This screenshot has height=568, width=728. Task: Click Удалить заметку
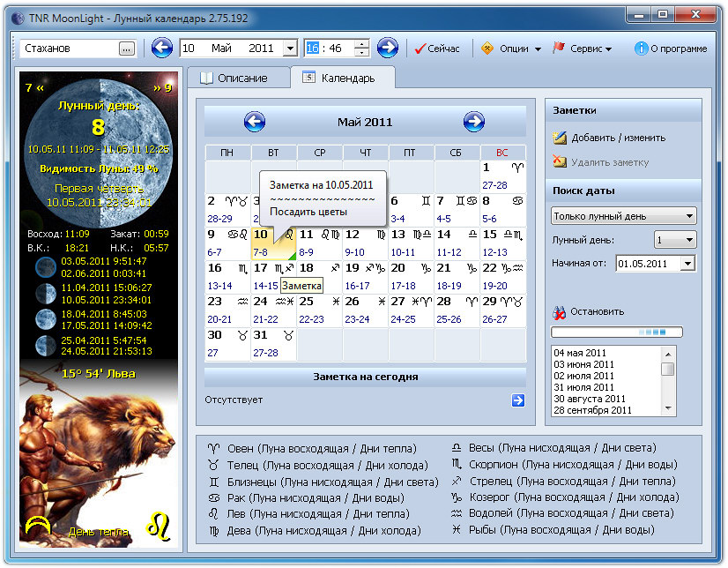point(601,162)
